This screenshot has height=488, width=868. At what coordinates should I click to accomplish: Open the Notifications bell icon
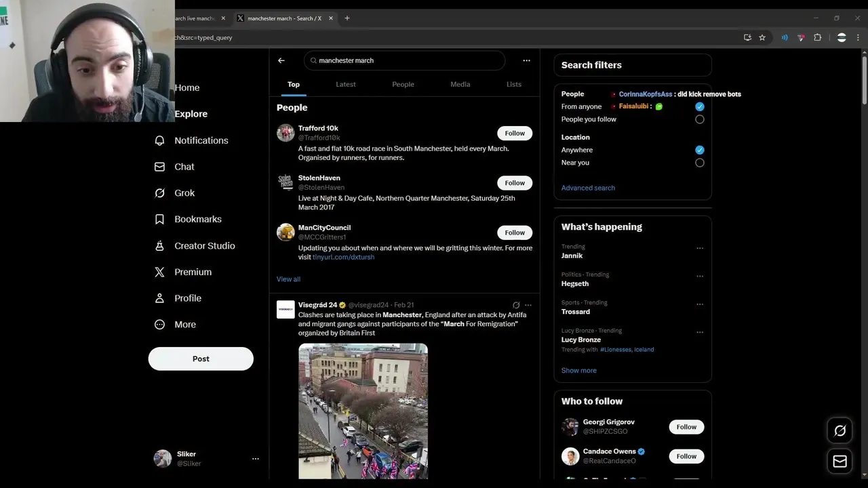coord(159,140)
